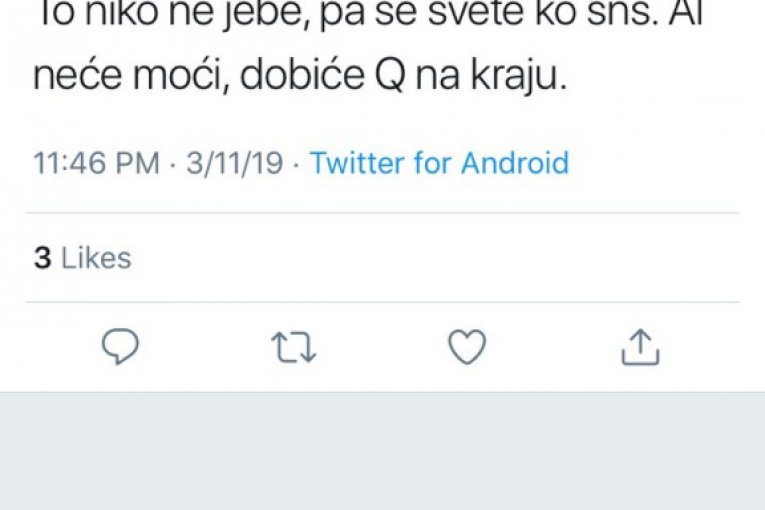This screenshot has height=510, width=765.
Task: Like the tweet with the heart icon
Action: [466, 347]
